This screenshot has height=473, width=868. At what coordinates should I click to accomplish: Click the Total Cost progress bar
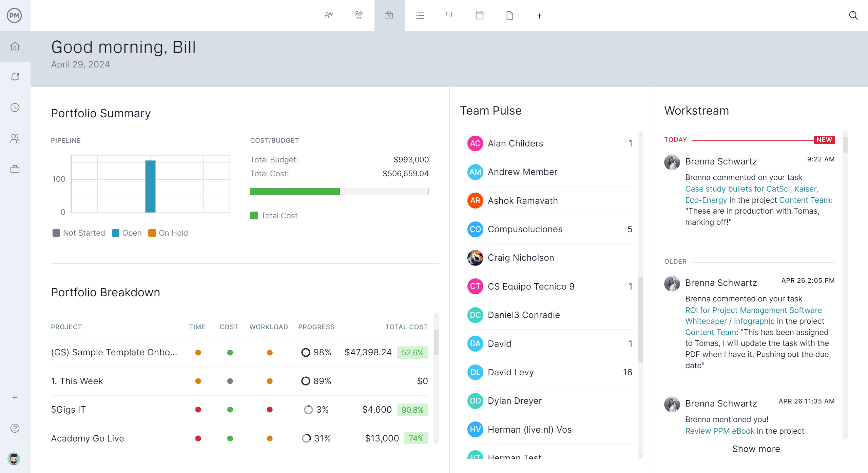click(x=339, y=191)
